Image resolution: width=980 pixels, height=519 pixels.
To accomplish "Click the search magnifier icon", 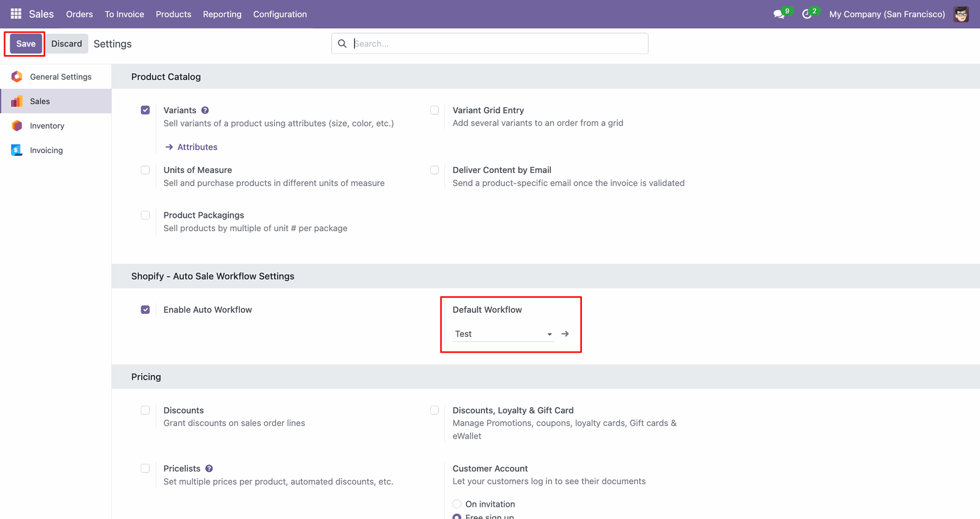I will [342, 43].
